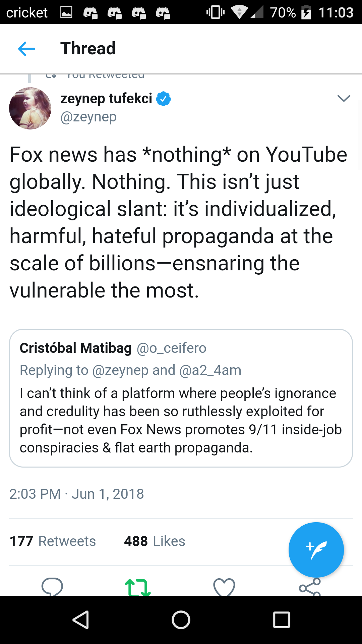Viewport: 362px width, 644px height.
Task: Tap the blue verified badge
Action: (164, 99)
